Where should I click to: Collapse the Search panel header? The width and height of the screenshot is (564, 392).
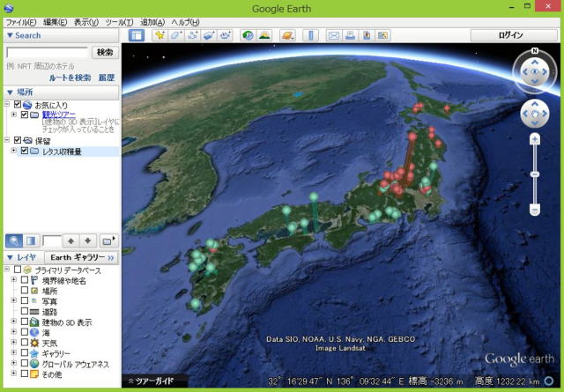tap(9, 35)
